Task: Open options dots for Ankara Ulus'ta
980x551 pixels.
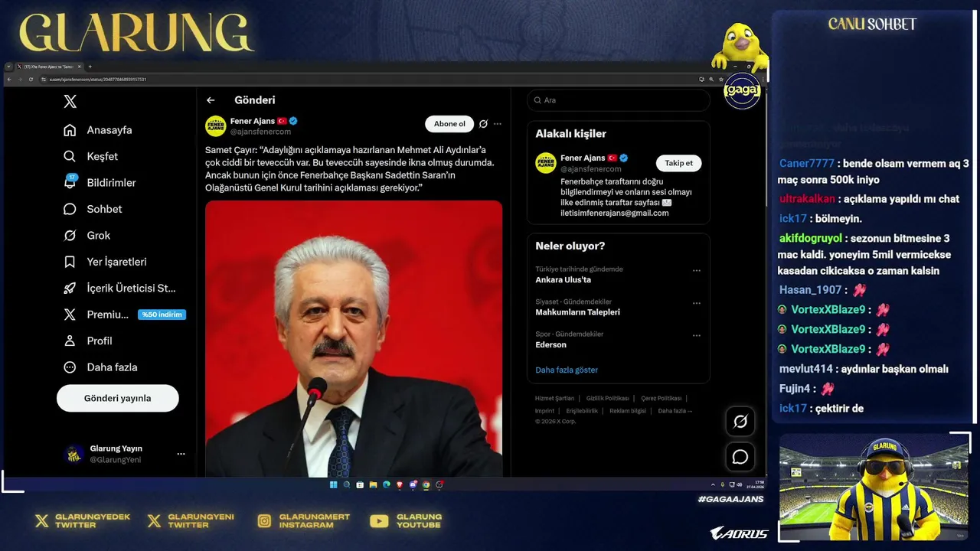Action: (697, 270)
